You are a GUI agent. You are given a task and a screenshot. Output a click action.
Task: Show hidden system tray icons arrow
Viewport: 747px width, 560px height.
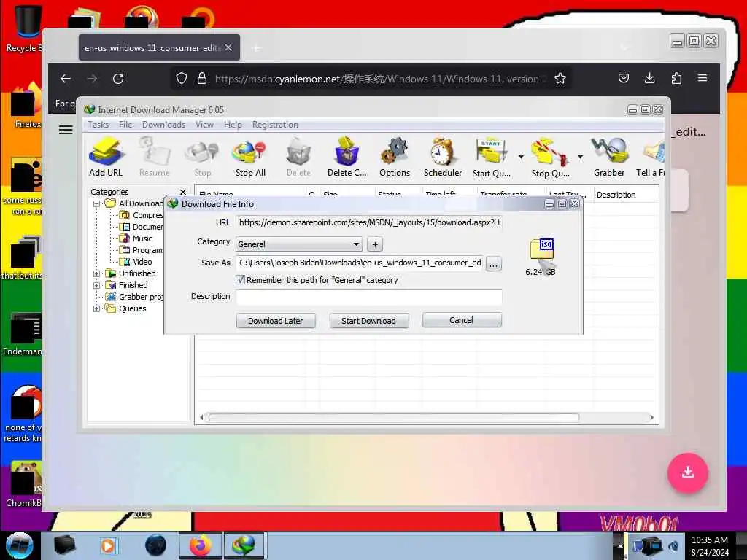click(620, 545)
